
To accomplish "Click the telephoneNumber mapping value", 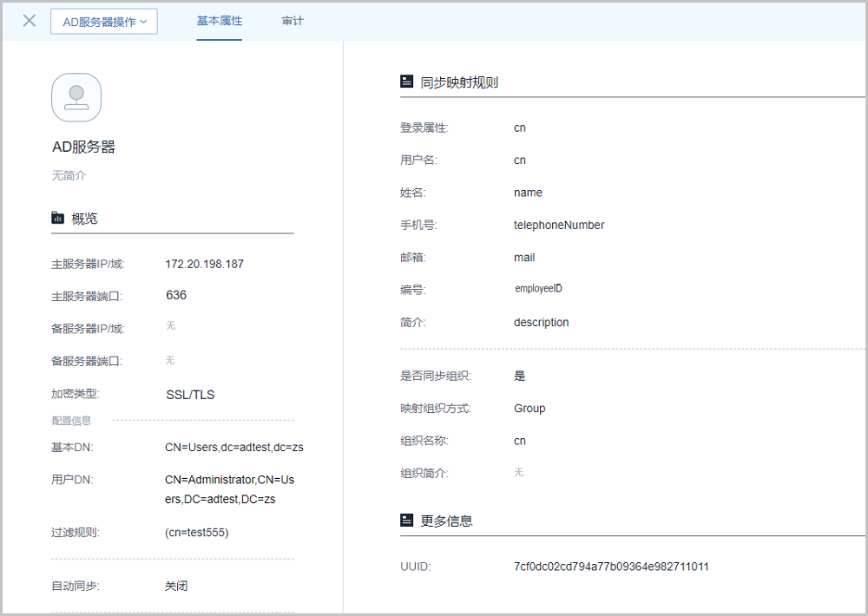I will [x=559, y=225].
